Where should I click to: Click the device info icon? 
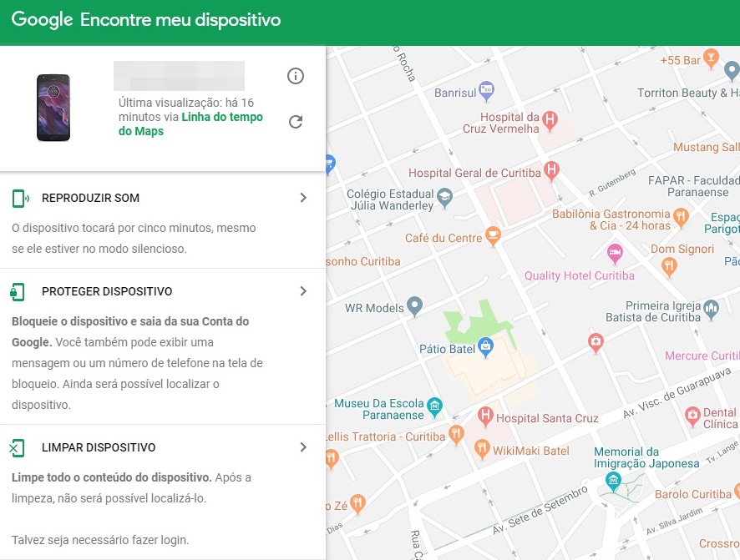click(296, 76)
